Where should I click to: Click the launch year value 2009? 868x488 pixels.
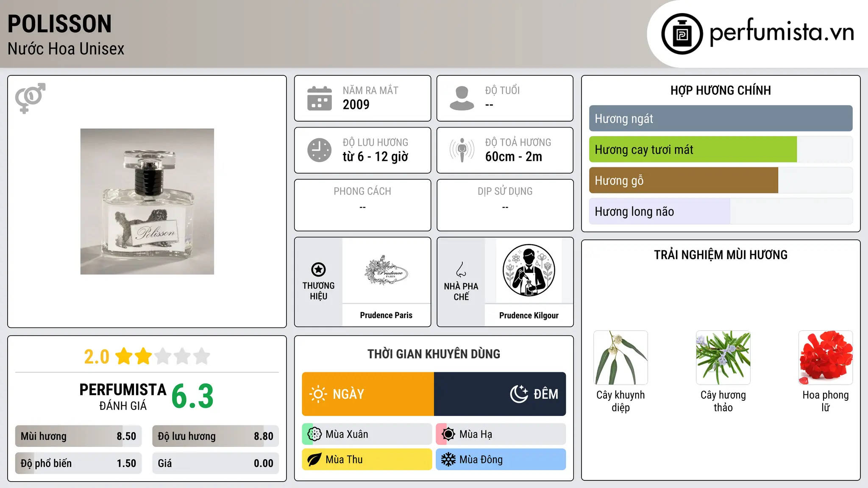(356, 105)
